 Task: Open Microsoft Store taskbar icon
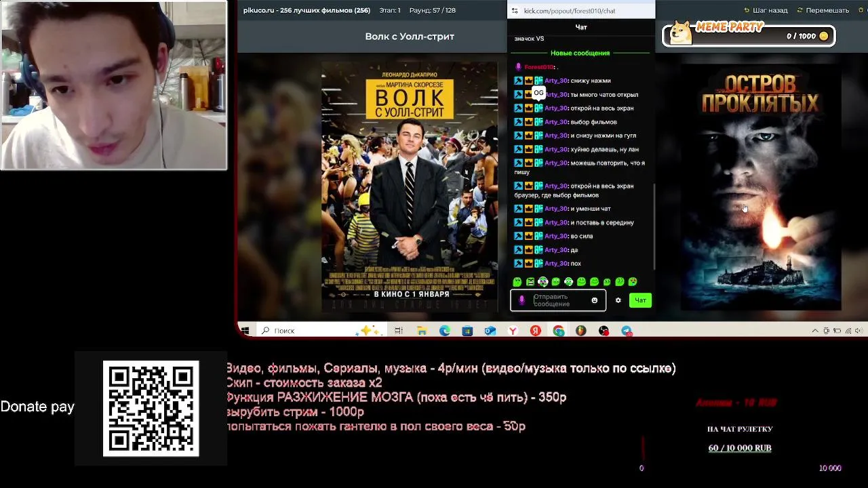pyautogui.click(x=467, y=331)
